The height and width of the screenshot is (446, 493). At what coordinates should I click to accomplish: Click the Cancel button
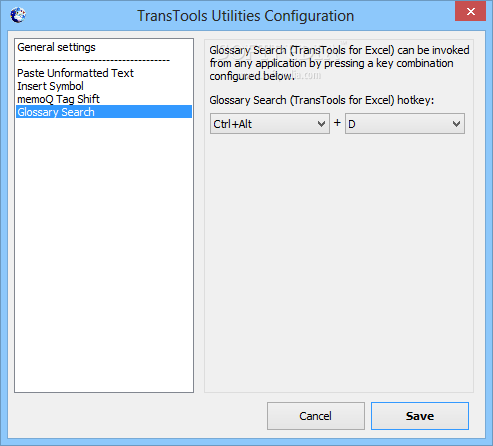316,416
